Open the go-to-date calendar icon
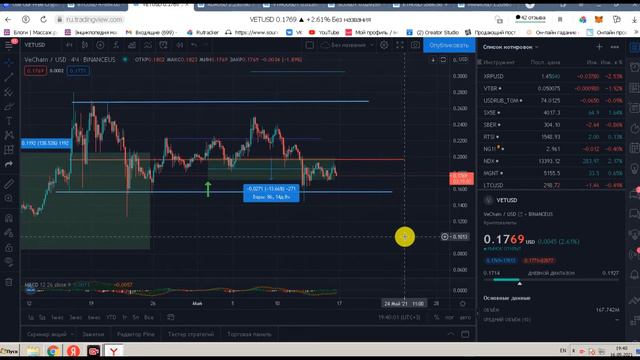This screenshot has width=640, height=360. pyautogui.click(x=171, y=317)
